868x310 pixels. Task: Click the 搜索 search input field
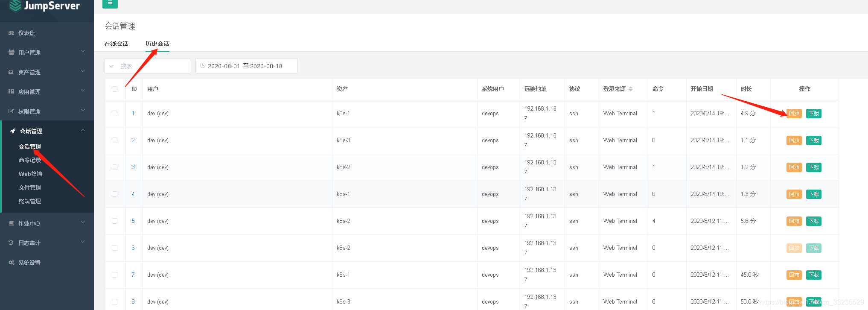click(x=154, y=66)
